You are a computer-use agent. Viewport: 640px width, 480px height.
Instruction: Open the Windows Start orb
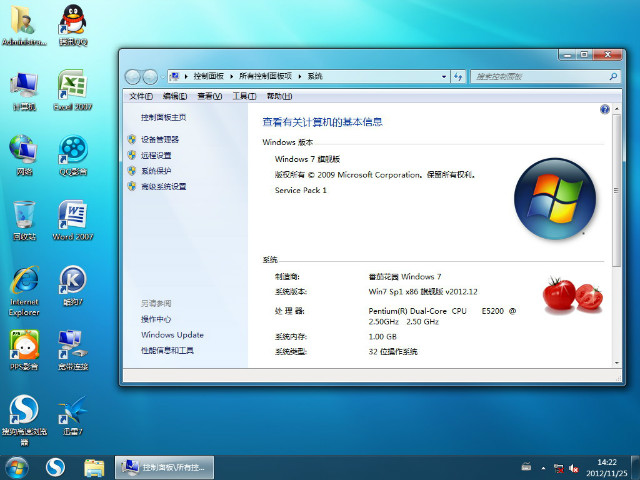[17, 468]
